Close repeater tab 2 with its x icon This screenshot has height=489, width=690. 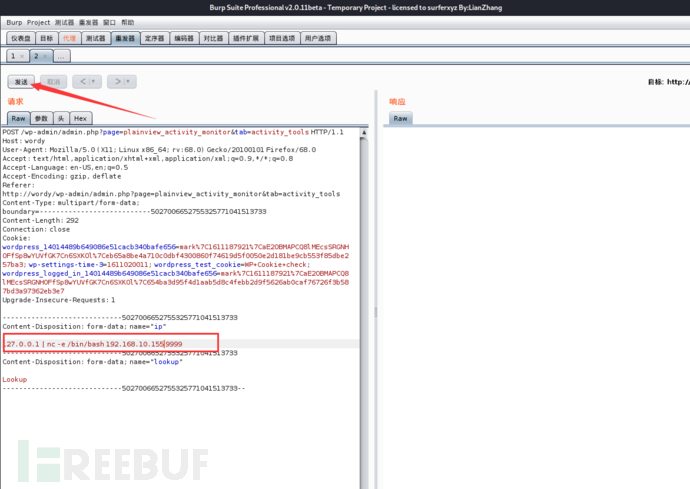tap(45, 56)
